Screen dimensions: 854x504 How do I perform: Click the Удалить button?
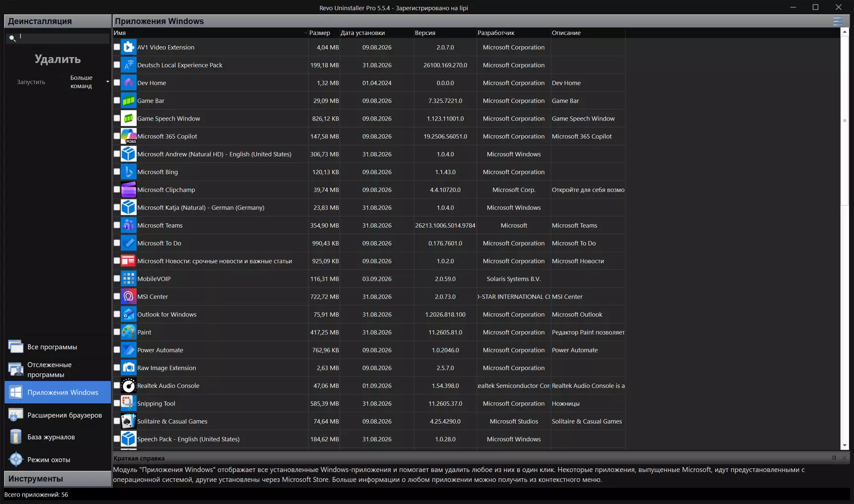click(57, 59)
